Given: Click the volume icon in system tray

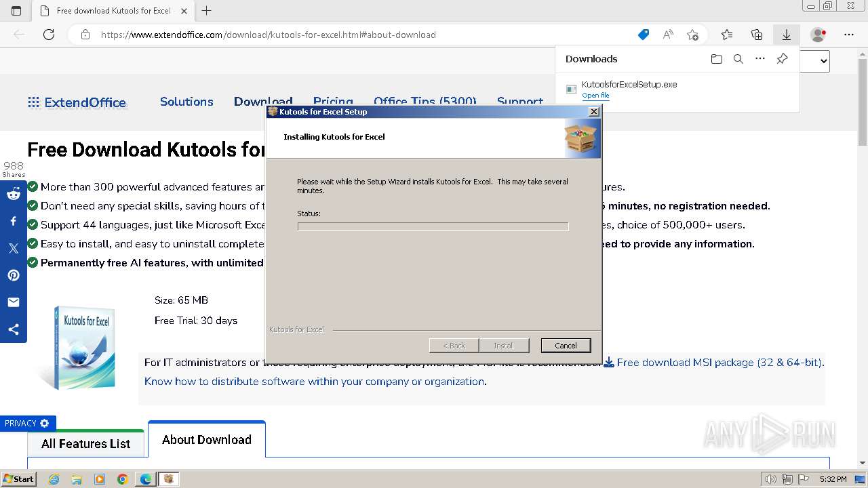Looking at the screenshot, I should click(x=771, y=479).
